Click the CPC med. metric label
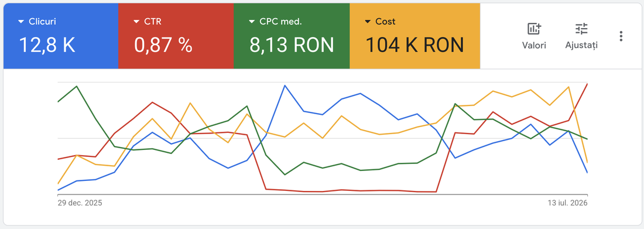Viewport: 644px width, 229px height. click(x=280, y=22)
